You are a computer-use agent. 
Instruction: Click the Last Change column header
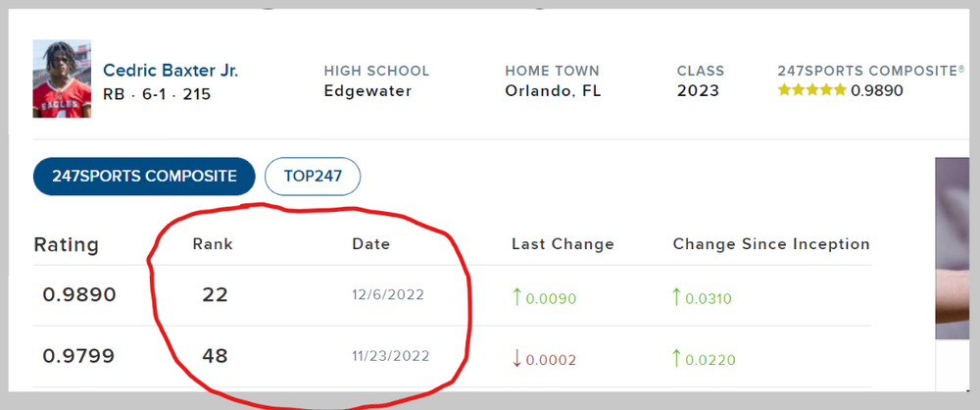[563, 243]
